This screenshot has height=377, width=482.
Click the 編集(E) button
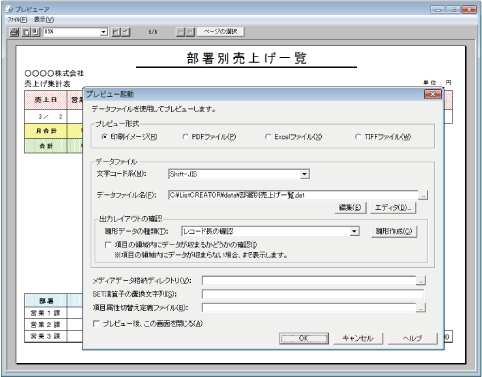click(350, 208)
